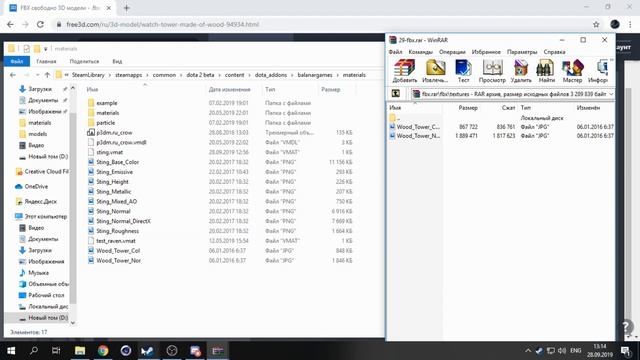Open Файл menu in WinRAR
This screenshot has height=360, width=640.
(x=395, y=52)
